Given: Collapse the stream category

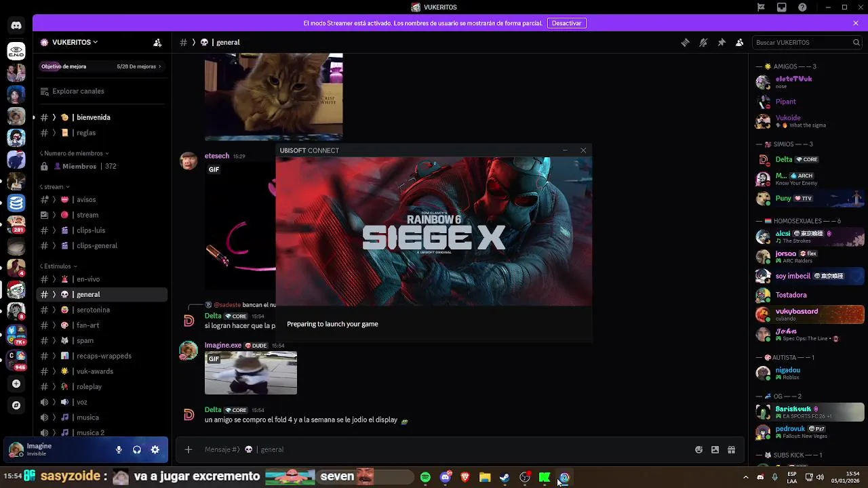Looking at the screenshot, I should point(54,187).
